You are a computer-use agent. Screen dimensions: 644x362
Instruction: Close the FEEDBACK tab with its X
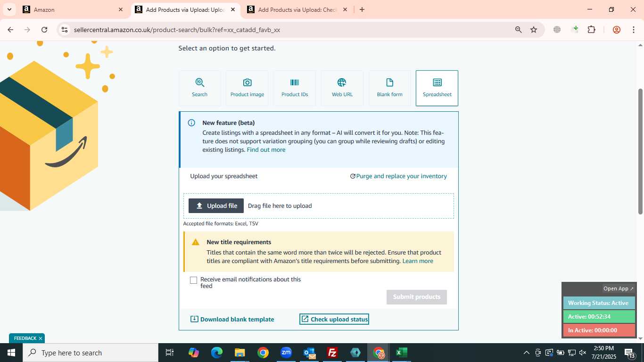tap(41, 338)
